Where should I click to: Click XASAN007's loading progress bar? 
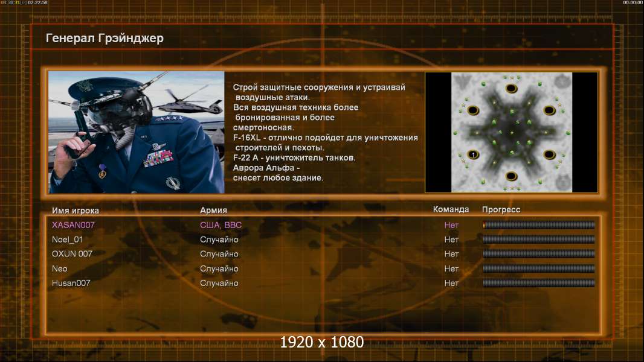point(538,225)
